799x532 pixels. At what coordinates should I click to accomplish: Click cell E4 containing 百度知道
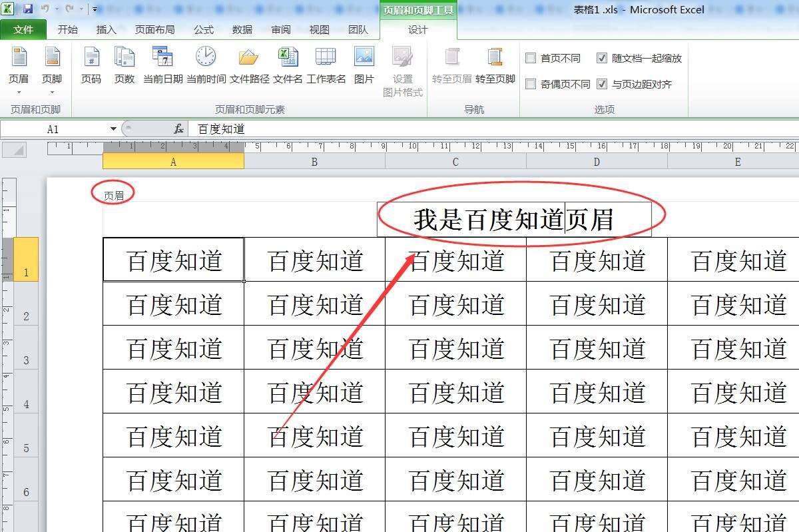(x=733, y=392)
